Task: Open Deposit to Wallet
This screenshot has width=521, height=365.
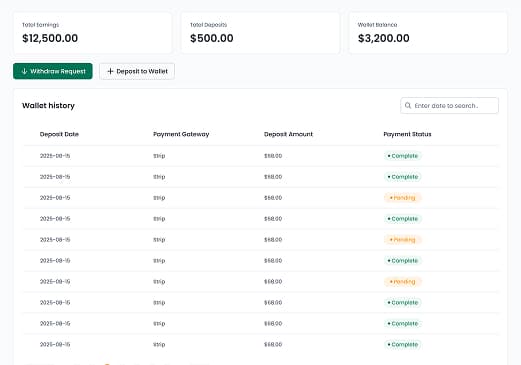Action: point(137,71)
